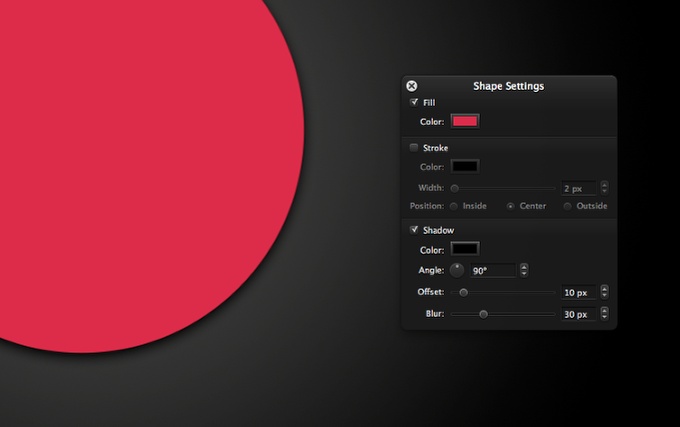The image size is (680, 427).
Task: Click the Offset stepper arrows
Action: [604, 292]
